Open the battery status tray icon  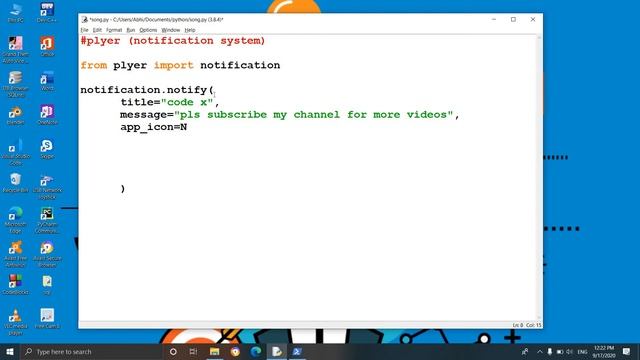click(560, 351)
